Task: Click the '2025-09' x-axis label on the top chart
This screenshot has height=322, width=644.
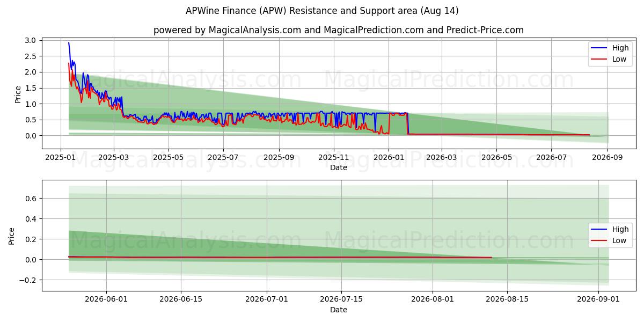Action: 279,157
